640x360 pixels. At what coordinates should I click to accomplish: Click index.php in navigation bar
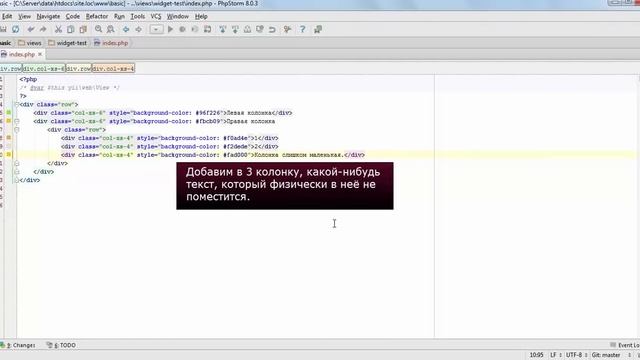pos(111,43)
